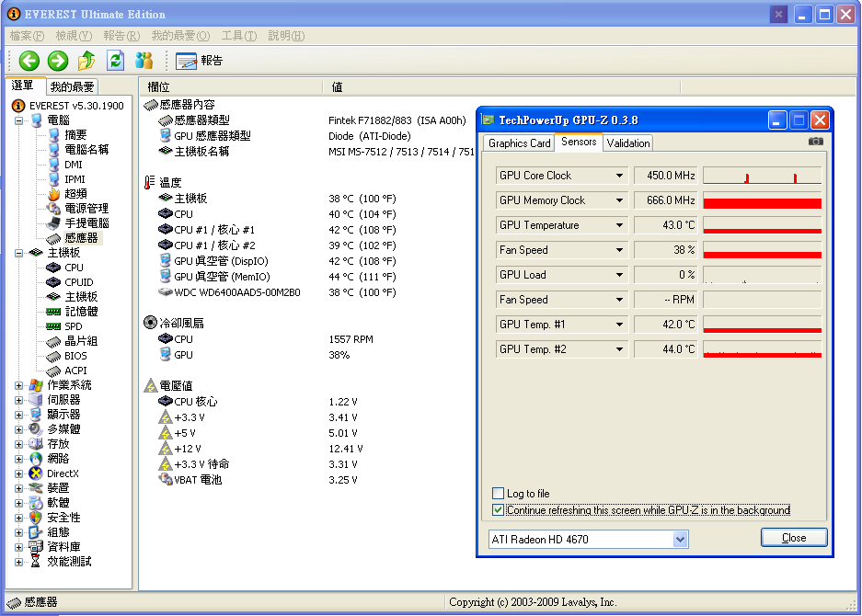This screenshot has height=616, width=862.
Task: Switch to the Graphics Card tab
Action: 519,143
